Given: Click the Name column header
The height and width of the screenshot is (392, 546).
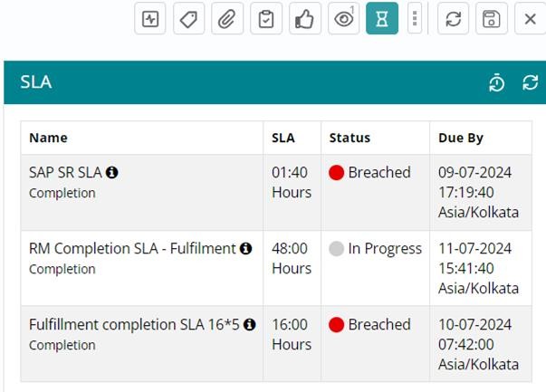Looking at the screenshot, I should click(x=48, y=138).
